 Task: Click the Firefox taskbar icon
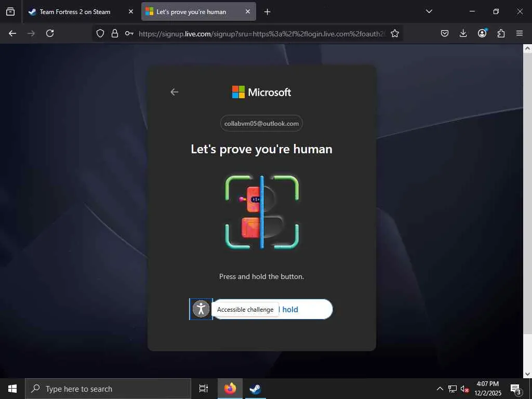pos(230,389)
